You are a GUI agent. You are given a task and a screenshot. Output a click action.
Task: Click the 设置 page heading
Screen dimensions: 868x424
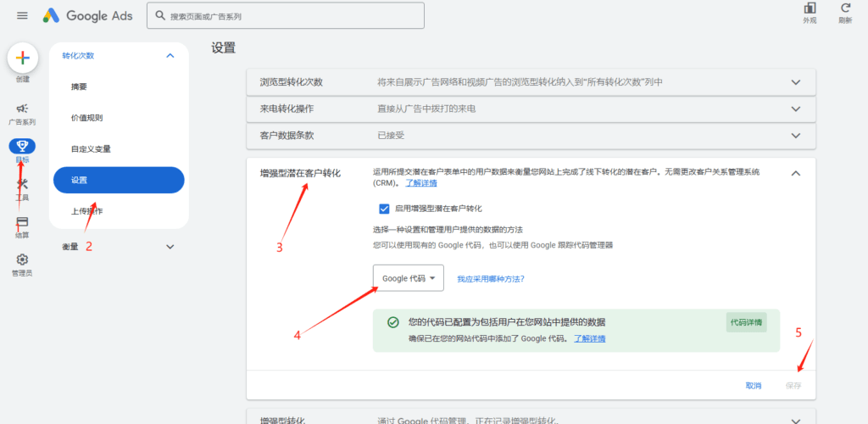[x=224, y=48]
